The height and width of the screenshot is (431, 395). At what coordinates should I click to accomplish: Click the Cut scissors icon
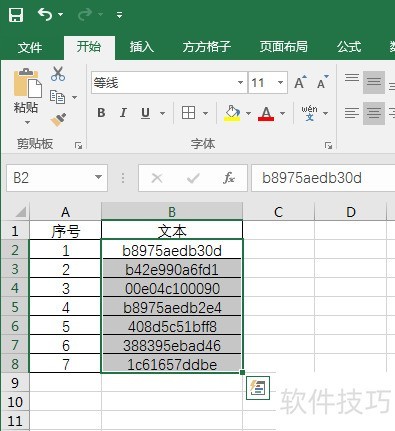tap(58, 74)
